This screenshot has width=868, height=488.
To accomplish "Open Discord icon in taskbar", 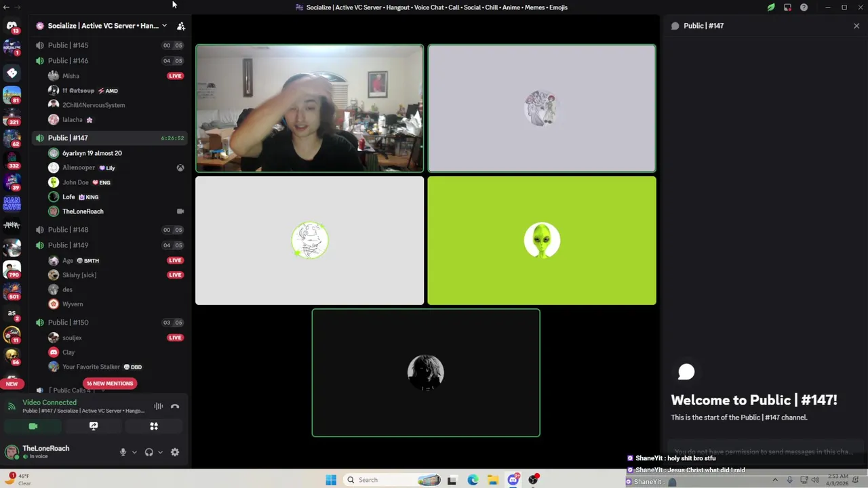I will pyautogui.click(x=513, y=480).
